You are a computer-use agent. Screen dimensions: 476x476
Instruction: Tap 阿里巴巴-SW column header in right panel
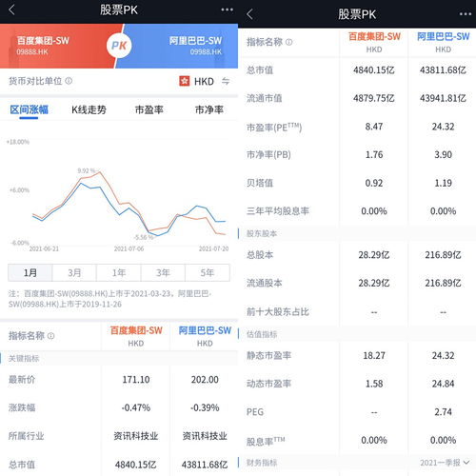(x=443, y=42)
